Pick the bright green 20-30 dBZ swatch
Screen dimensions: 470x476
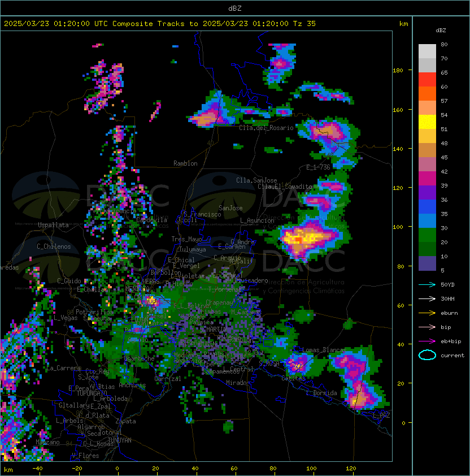pyautogui.click(x=427, y=235)
